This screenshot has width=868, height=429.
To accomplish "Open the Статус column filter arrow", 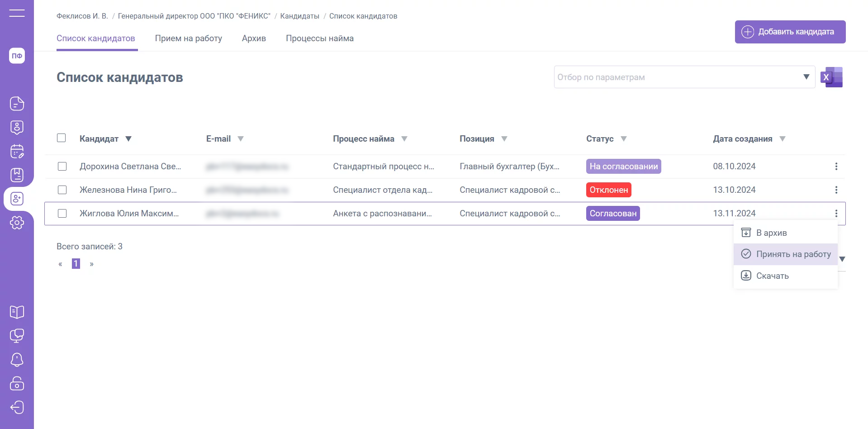I will click(624, 139).
